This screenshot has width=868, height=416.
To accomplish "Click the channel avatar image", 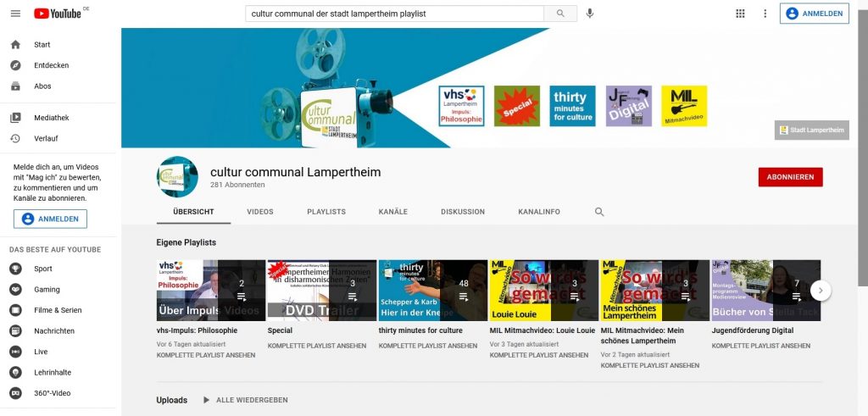I will (x=177, y=176).
